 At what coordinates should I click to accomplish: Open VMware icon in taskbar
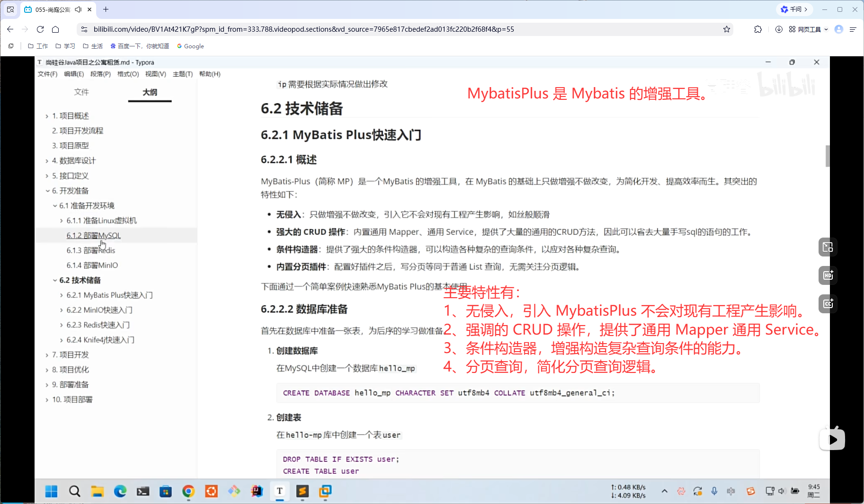pos(325,492)
